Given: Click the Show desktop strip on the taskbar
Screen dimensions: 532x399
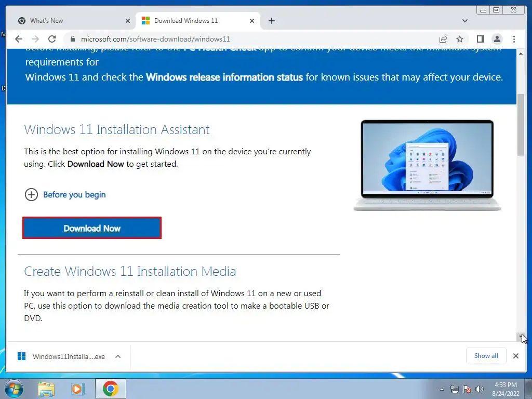Looking at the screenshot, I should (x=528, y=389).
